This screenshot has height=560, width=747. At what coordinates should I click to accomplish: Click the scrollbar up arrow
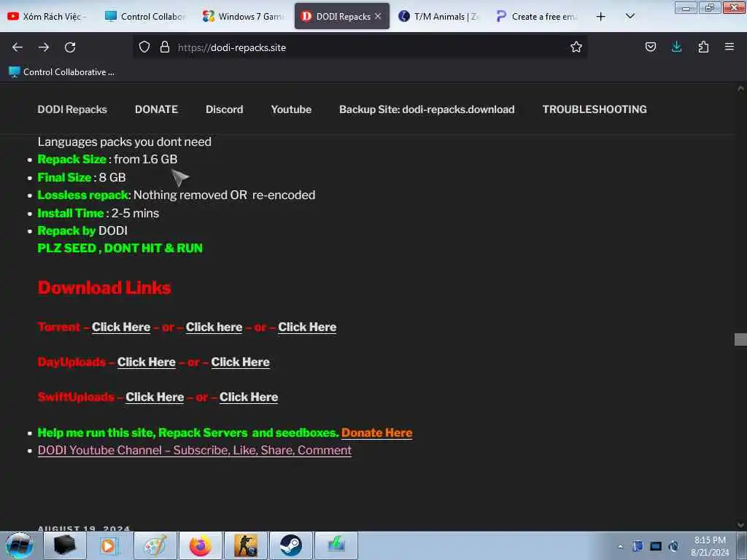(740, 88)
